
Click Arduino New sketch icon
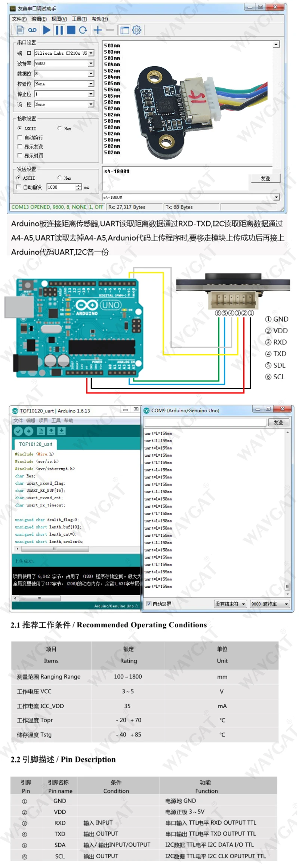click(41, 431)
